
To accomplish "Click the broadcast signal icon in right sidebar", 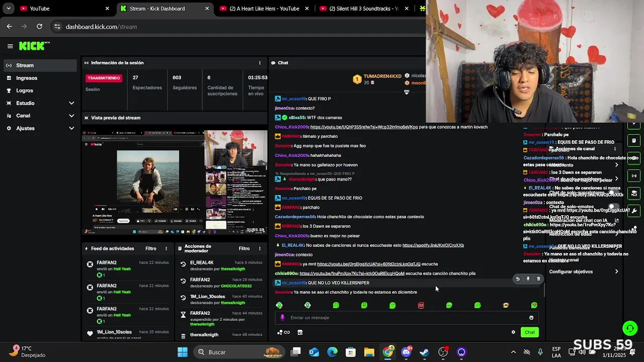I will [634, 176].
